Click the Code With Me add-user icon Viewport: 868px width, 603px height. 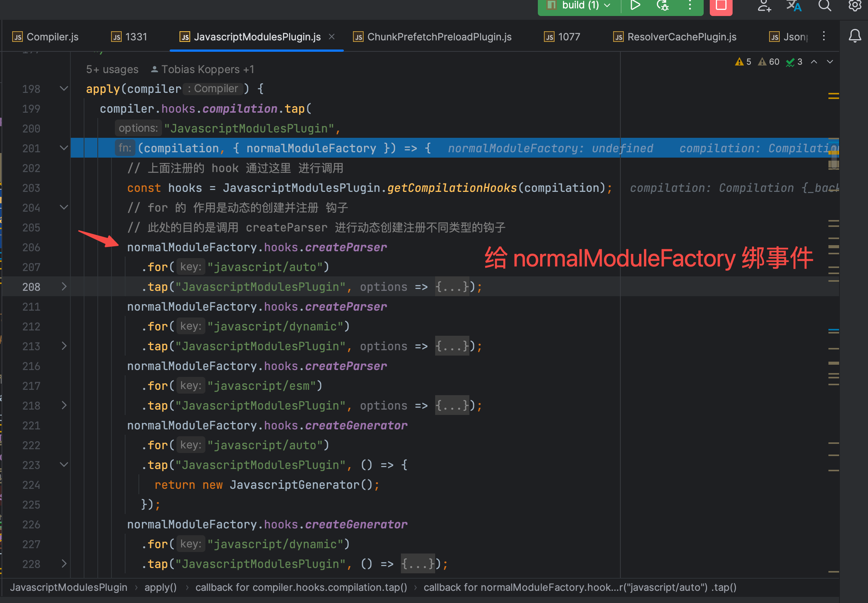click(764, 6)
